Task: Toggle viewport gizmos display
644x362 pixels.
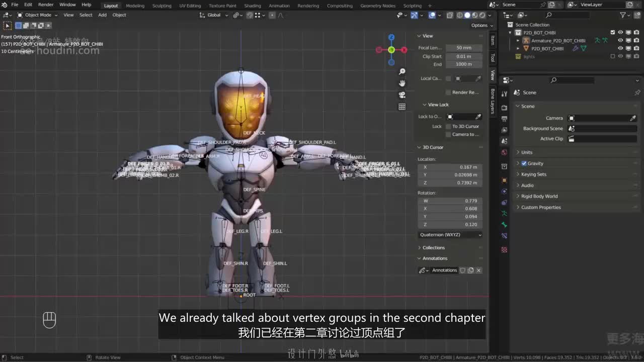Action: [414, 15]
